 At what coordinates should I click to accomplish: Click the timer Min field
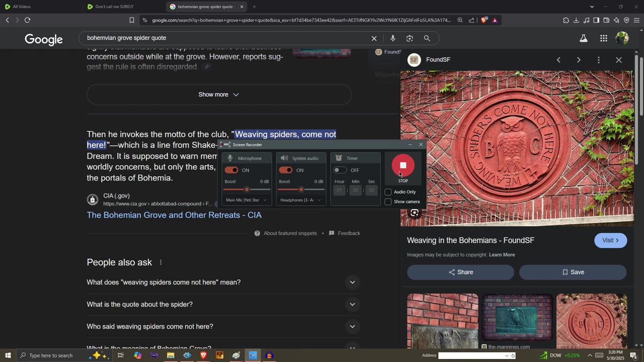pyautogui.click(x=355, y=191)
